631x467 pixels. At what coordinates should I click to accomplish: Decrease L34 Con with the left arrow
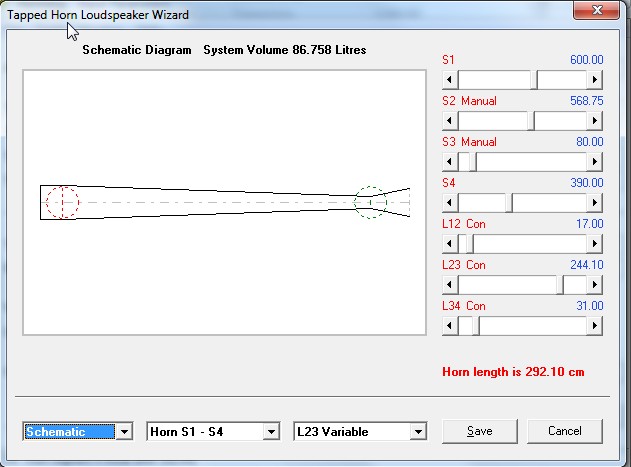(450, 326)
